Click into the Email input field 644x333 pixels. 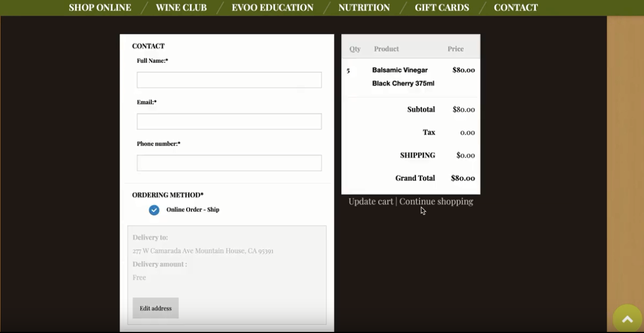[x=229, y=122]
